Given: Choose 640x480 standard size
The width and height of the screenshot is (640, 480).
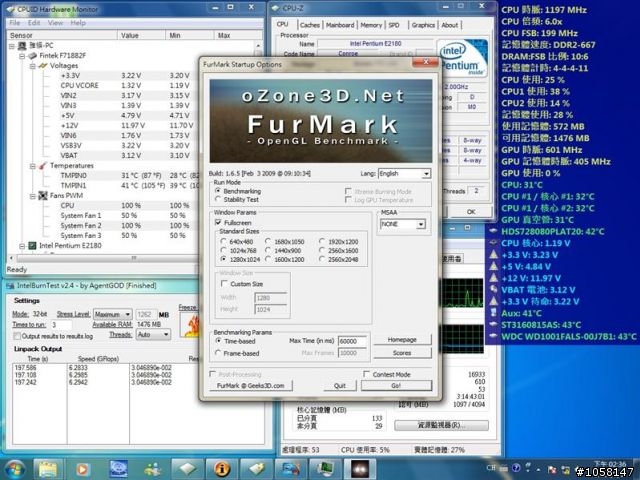Looking at the screenshot, I should click(x=223, y=241).
